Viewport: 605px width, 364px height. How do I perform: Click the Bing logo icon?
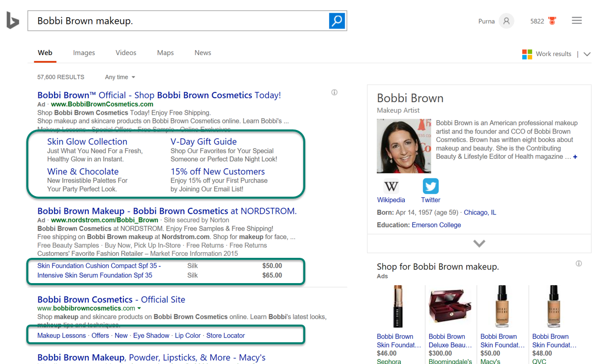(x=13, y=21)
